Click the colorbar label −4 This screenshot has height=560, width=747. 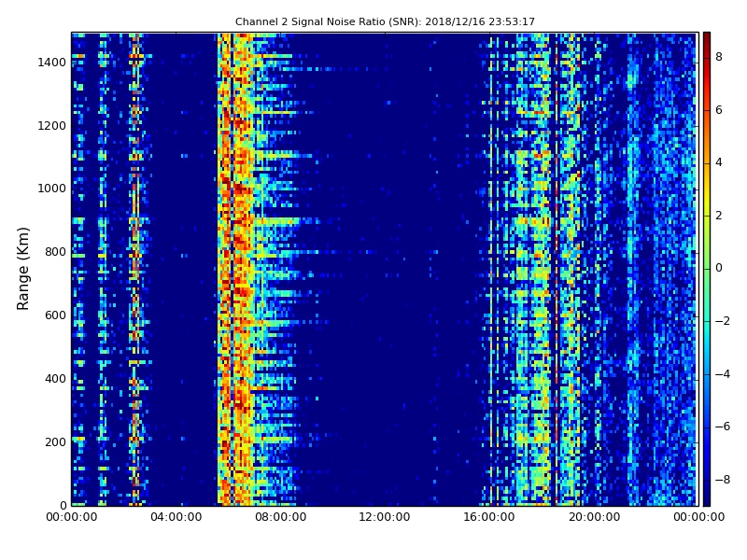tap(723, 374)
